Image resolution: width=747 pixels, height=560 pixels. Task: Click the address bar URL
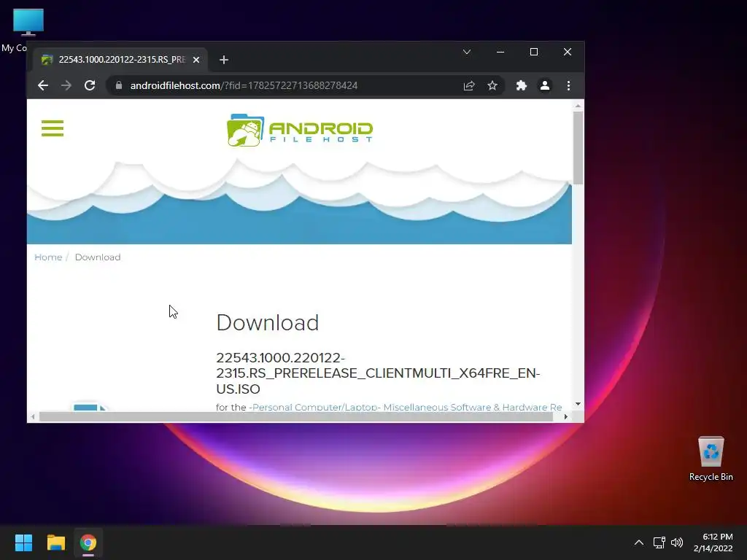(244, 86)
